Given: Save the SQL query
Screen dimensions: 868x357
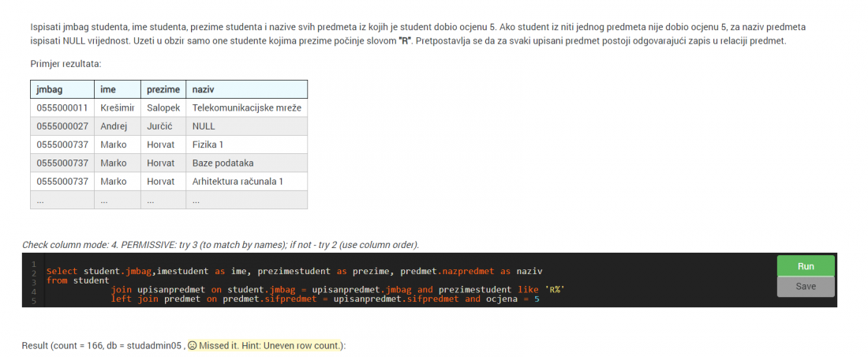Looking at the screenshot, I should [x=806, y=287].
